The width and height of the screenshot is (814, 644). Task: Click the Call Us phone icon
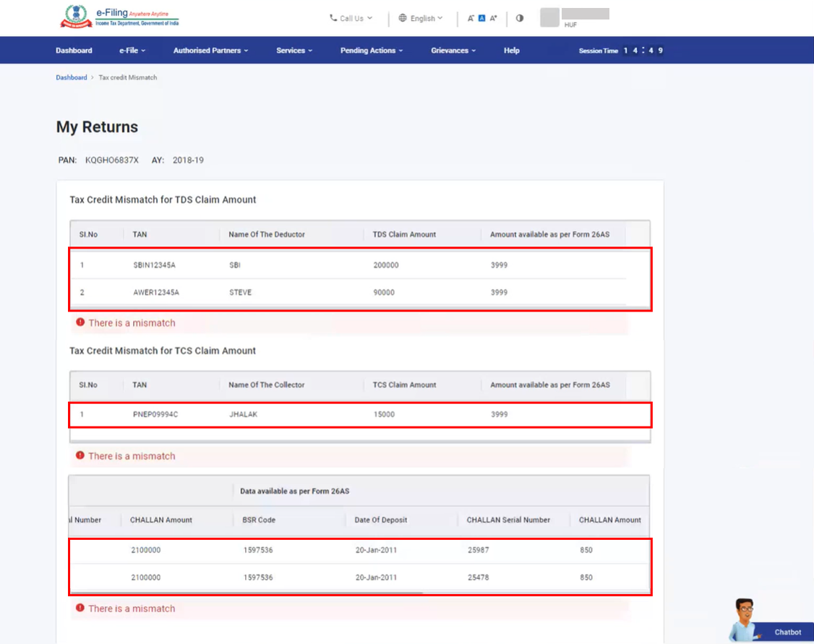coord(331,18)
